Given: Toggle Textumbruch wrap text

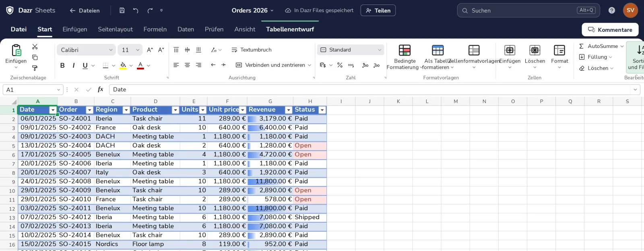Looking at the screenshot, I should tap(252, 50).
